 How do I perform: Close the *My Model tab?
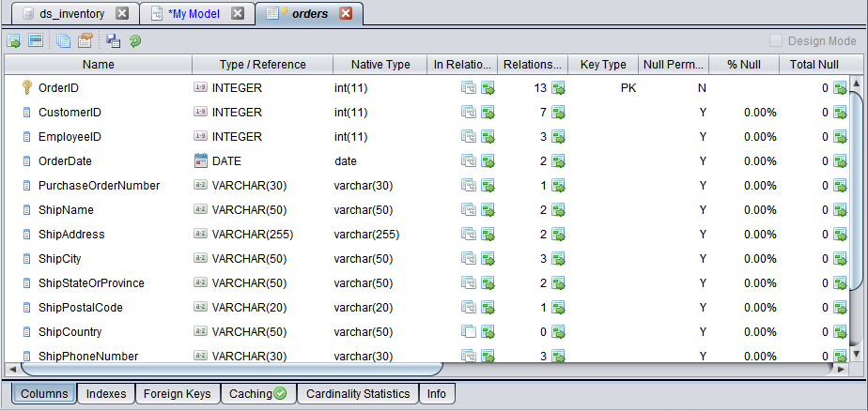click(238, 14)
